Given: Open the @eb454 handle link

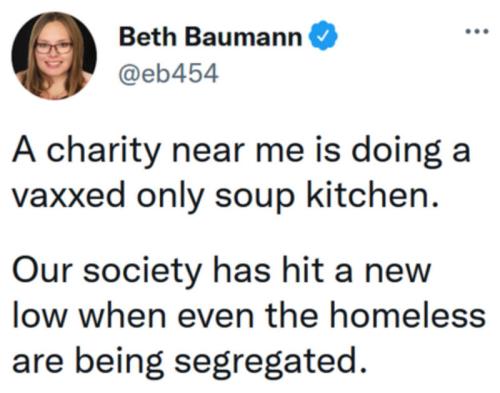Looking at the screenshot, I should pos(169,74).
